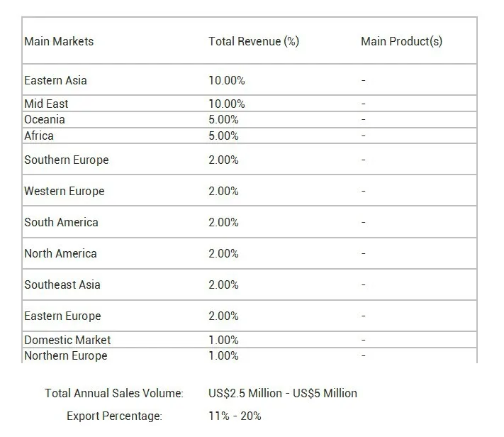Click the 10.00% revenue value for Eastern Asia
The width and height of the screenshot is (504, 437).
pos(227,80)
